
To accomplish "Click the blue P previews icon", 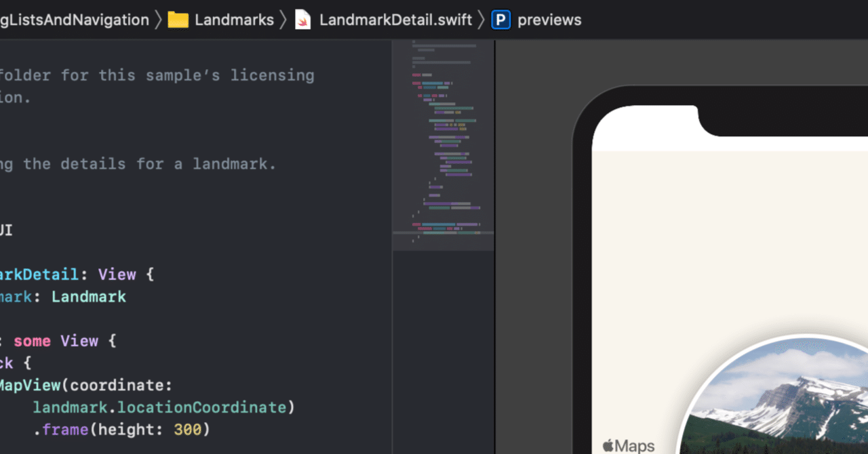I will click(500, 20).
